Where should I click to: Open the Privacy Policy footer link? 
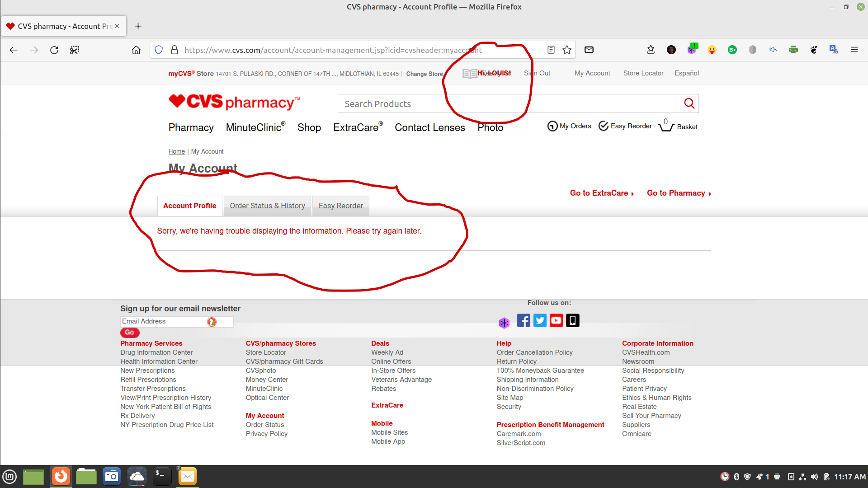point(267,434)
